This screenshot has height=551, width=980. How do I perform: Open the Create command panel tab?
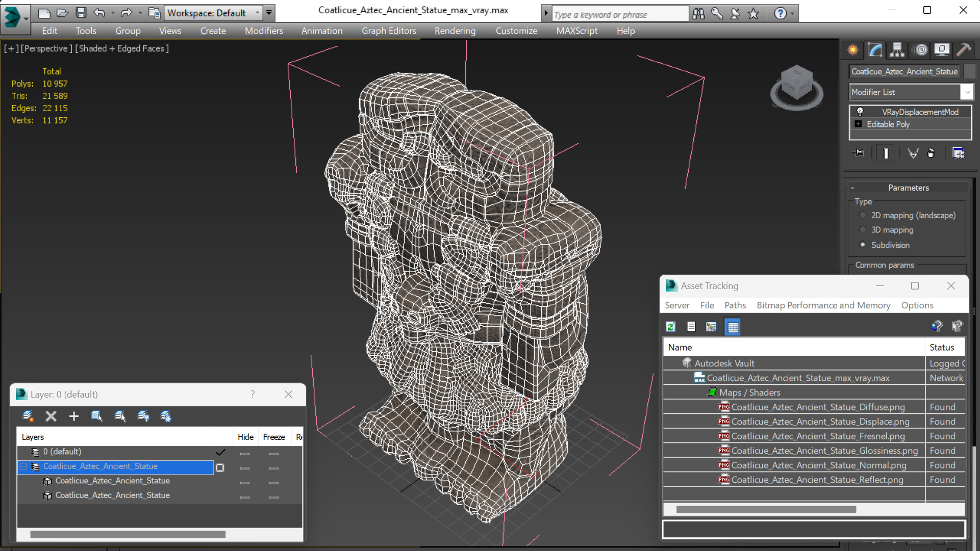(x=853, y=50)
